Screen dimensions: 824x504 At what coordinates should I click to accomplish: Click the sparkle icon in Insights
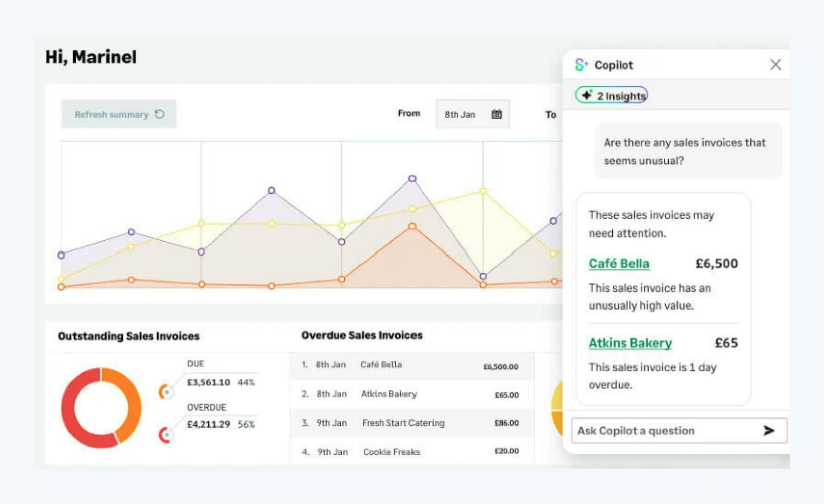pos(587,95)
